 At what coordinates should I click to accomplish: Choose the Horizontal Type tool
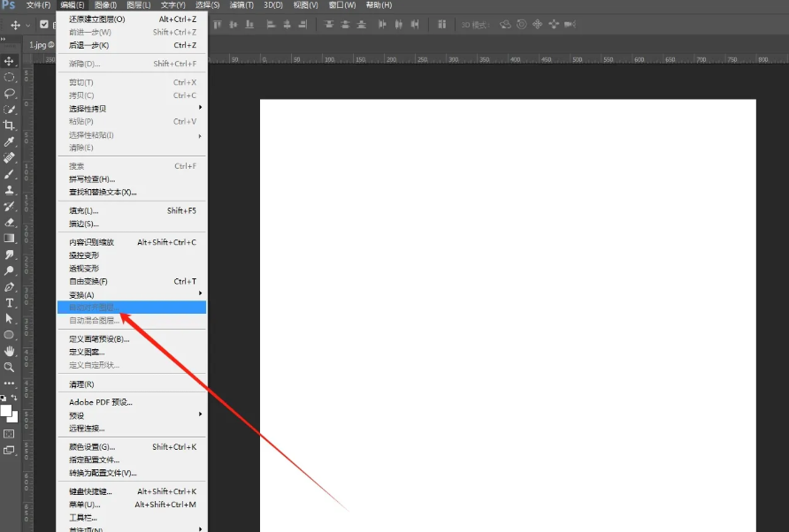pyautogui.click(x=10, y=303)
